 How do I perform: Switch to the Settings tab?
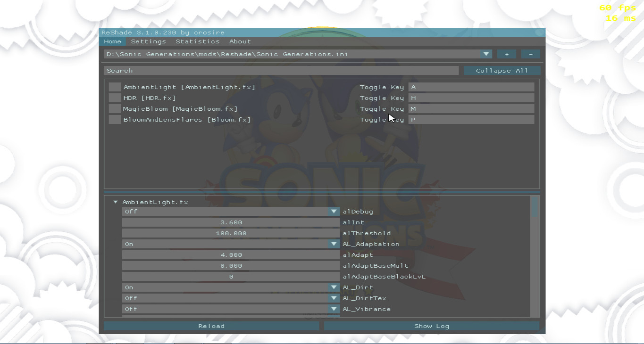(149, 41)
